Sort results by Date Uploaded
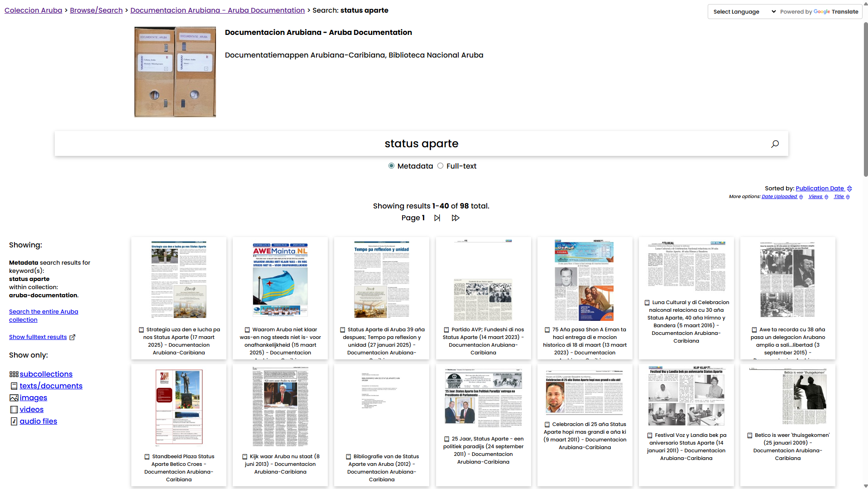Image resolution: width=868 pixels, height=489 pixels. [x=779, y=197]
